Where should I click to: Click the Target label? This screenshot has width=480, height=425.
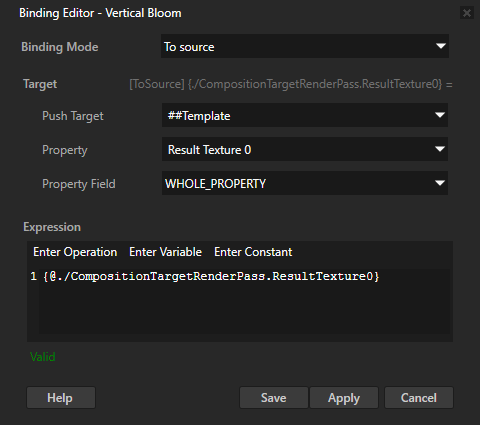40,84
